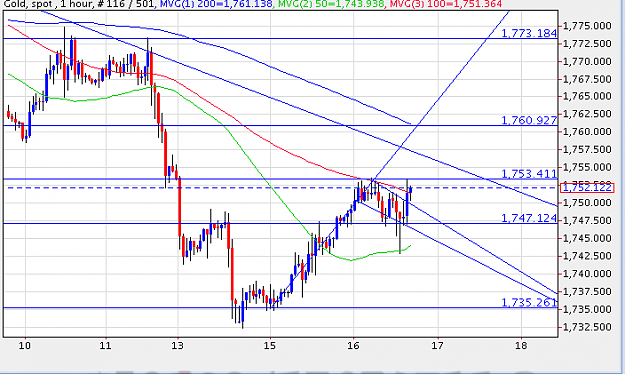Click the date 10 on the time axis
625x374 pixels.
(x=25, y=345)
